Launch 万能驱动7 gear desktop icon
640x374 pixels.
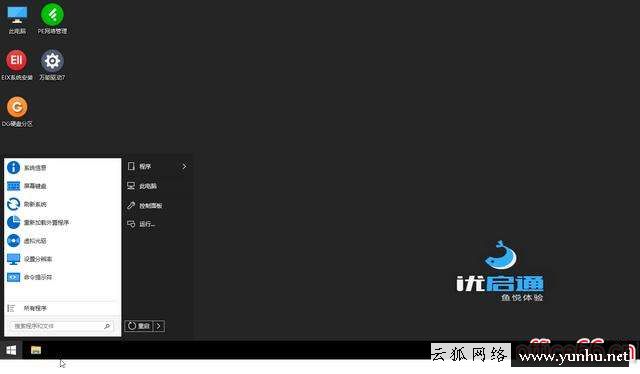tap(52, 65)
